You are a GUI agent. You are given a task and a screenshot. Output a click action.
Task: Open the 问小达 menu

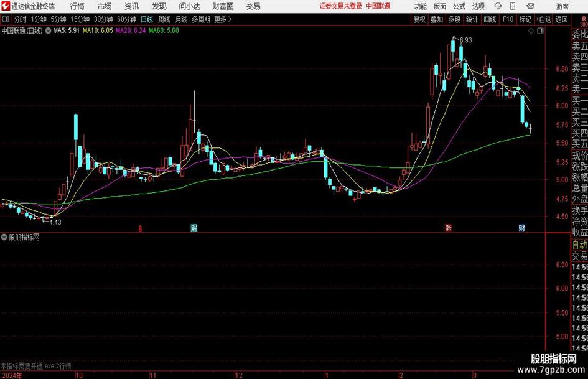189,6
